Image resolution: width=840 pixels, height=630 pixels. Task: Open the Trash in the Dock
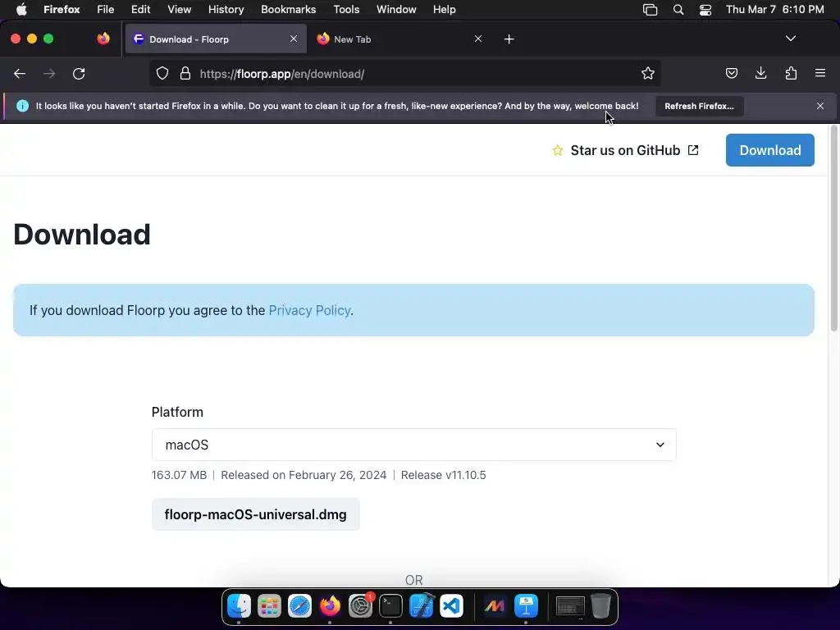[x=600, y=606]
